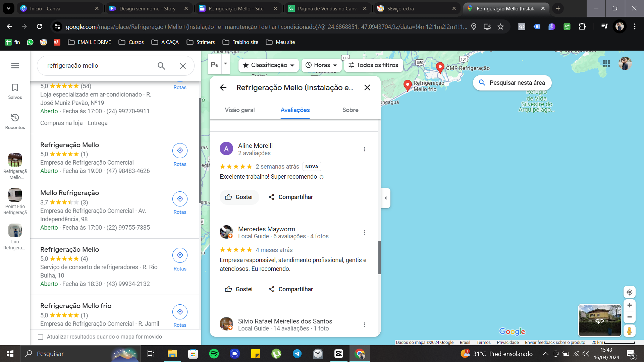Clear the search with the X icon
The height and width of the screenshot is (362, 644).
click(183, 66)
